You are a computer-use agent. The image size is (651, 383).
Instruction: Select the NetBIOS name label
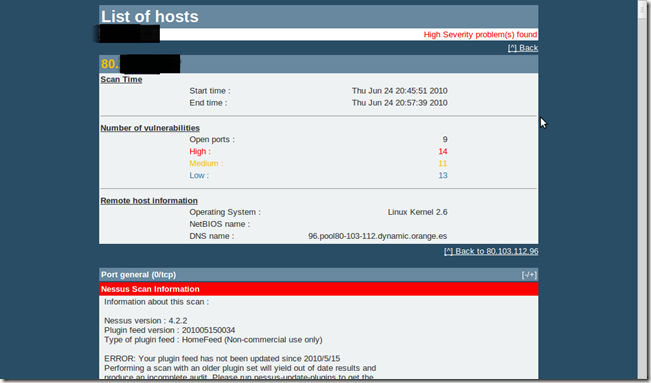(220, 224)
